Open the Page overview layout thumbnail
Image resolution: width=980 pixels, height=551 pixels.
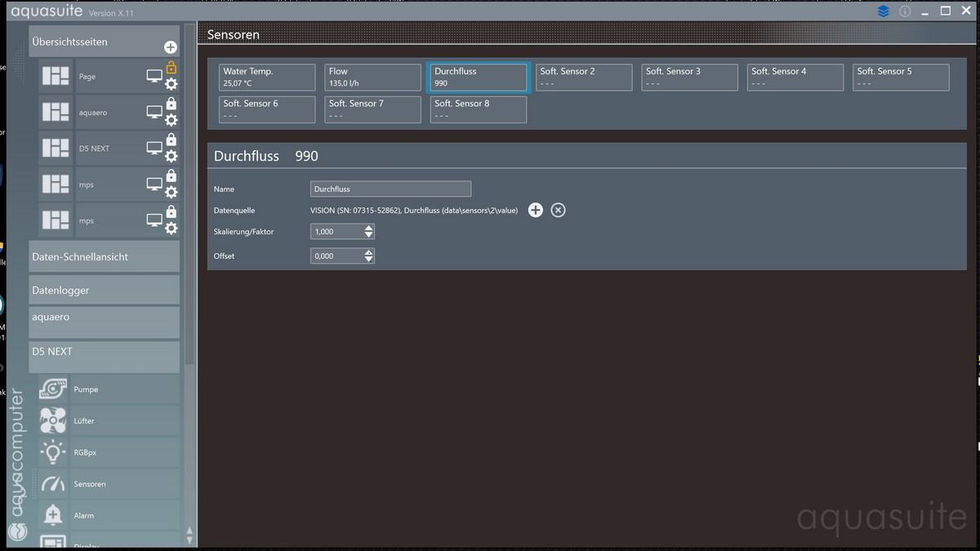pos(56,76)
